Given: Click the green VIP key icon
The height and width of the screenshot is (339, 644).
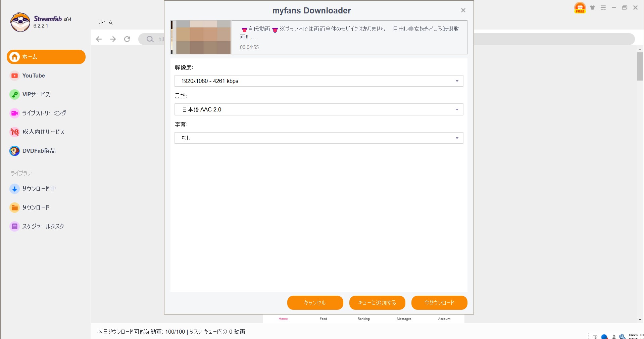Looking at the screenshot, I should tap(14, 94).
